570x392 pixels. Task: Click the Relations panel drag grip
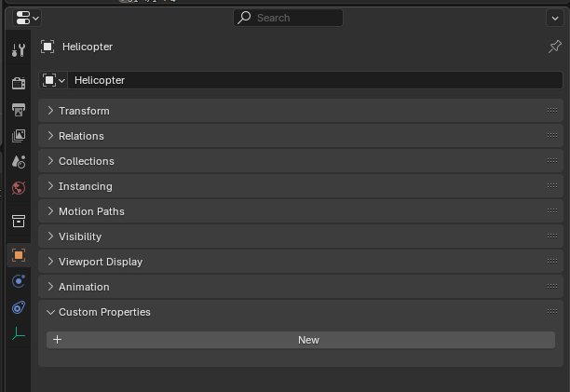point(551,136)
